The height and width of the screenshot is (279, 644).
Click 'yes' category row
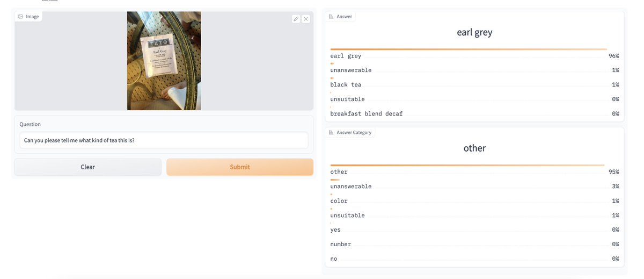pos(474,230)
